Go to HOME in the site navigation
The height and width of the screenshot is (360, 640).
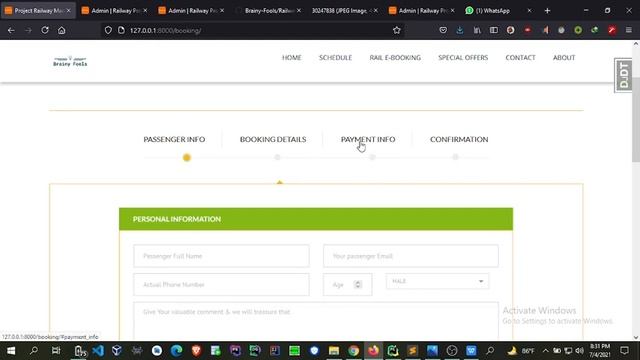click(291, 58)
